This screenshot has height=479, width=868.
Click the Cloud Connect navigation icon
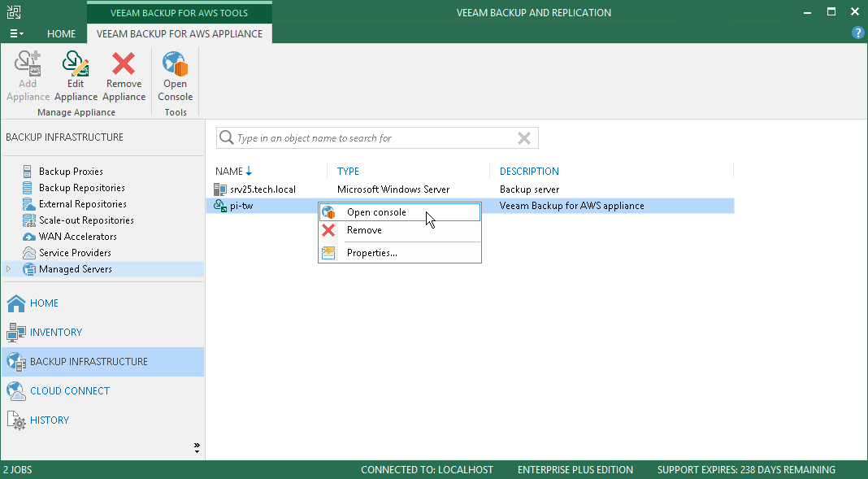point(16,391)
